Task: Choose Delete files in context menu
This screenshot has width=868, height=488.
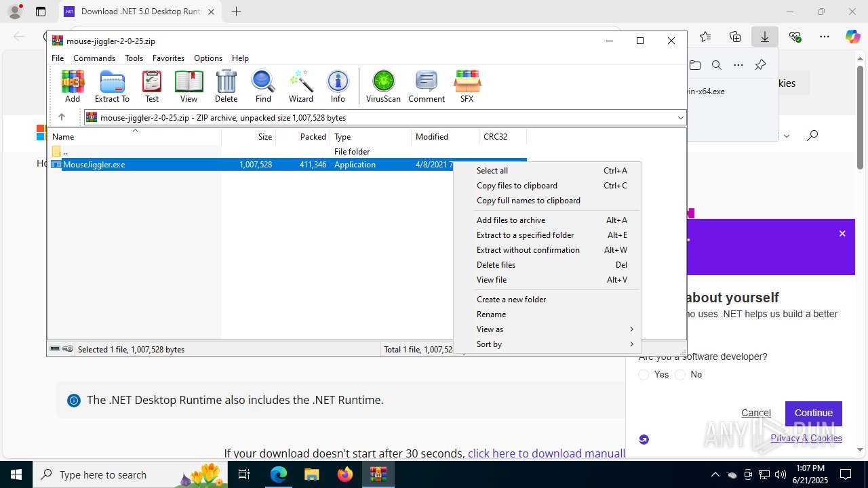Action: 547,265
